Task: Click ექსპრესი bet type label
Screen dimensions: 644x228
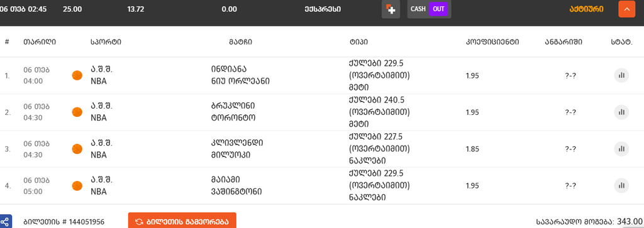Action: click(323, 9)
